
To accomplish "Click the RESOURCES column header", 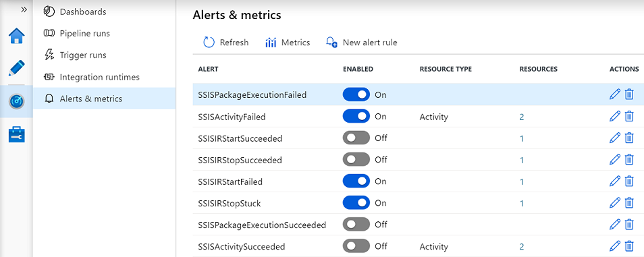I will pyautogui.click(x=539, y=69).
